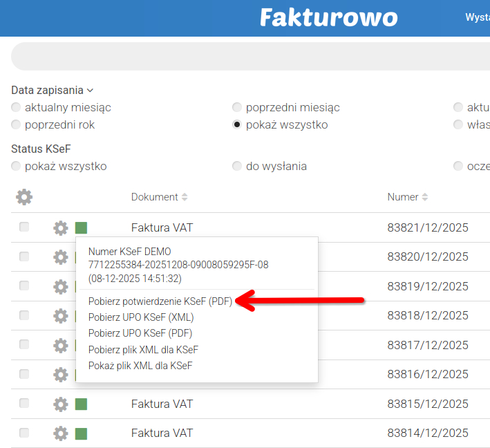Tick checkbox for invoice 83820/12/2025
The image size is (490, 448).
(24, 256)
